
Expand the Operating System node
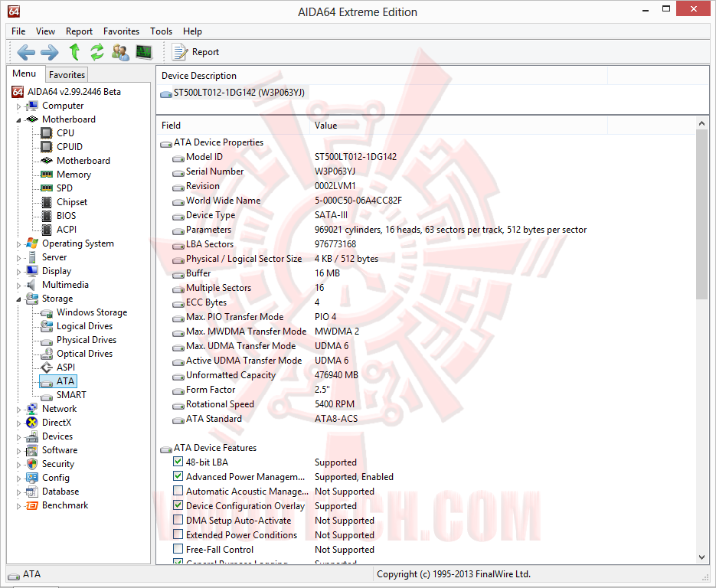(x=18, y=244)
